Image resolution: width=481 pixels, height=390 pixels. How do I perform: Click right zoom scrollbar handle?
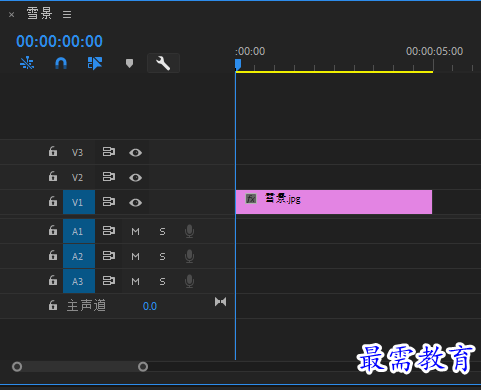[143, 367]
